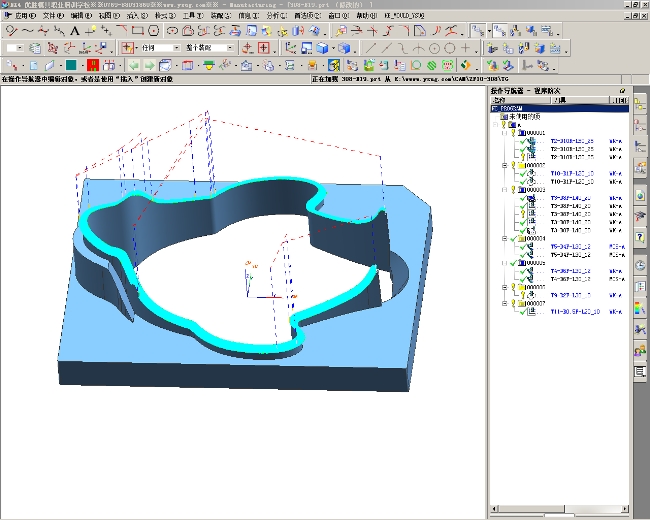Viewport: 650px width, 520px height.
Task: Open the 工具 tools menu
Action: click(x=193, y=16)
